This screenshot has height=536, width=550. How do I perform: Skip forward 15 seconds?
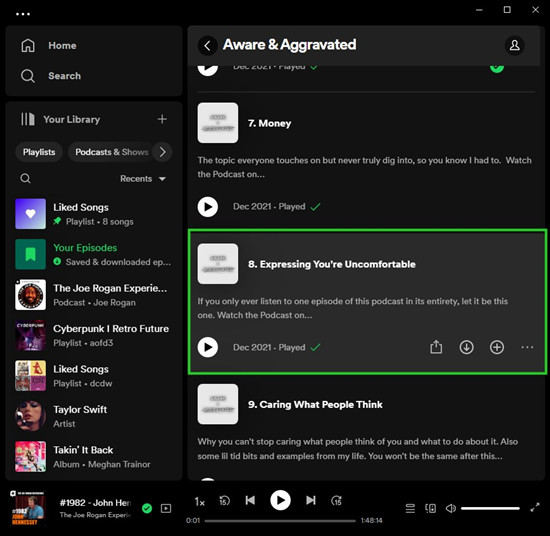[336, 501]
